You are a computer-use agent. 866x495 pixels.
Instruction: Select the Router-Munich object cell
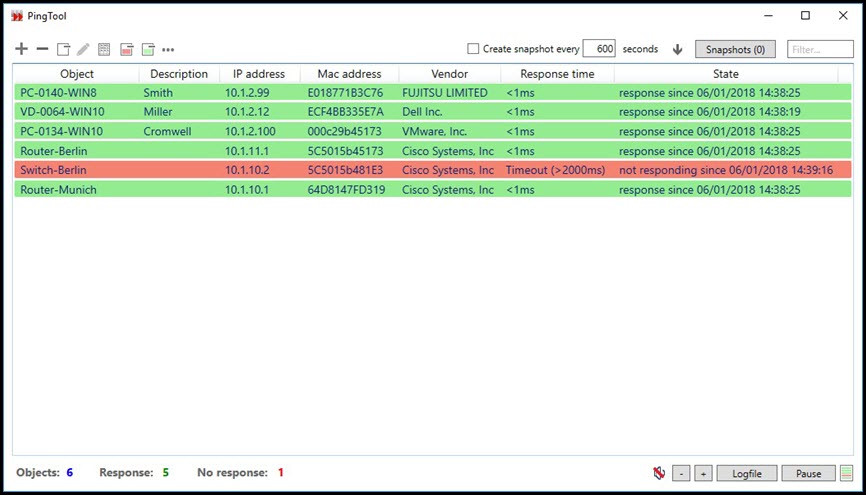(58, 189)
